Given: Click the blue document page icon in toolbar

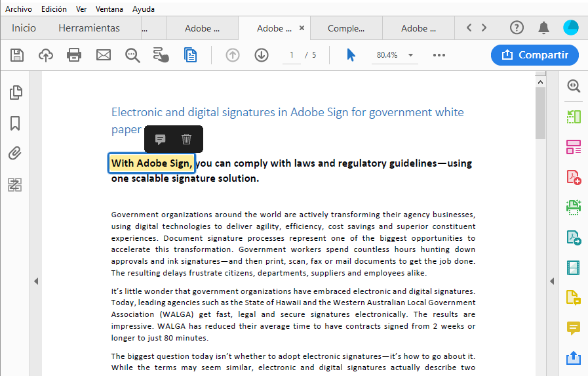Looking at the screenshot, I should 191,55.
